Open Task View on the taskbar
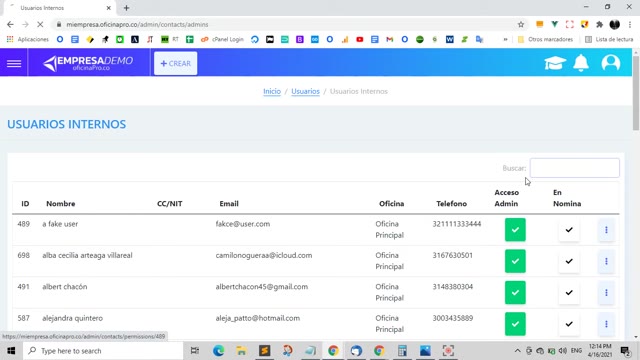The height and width of the screenshot is (360, 640). 195,351
